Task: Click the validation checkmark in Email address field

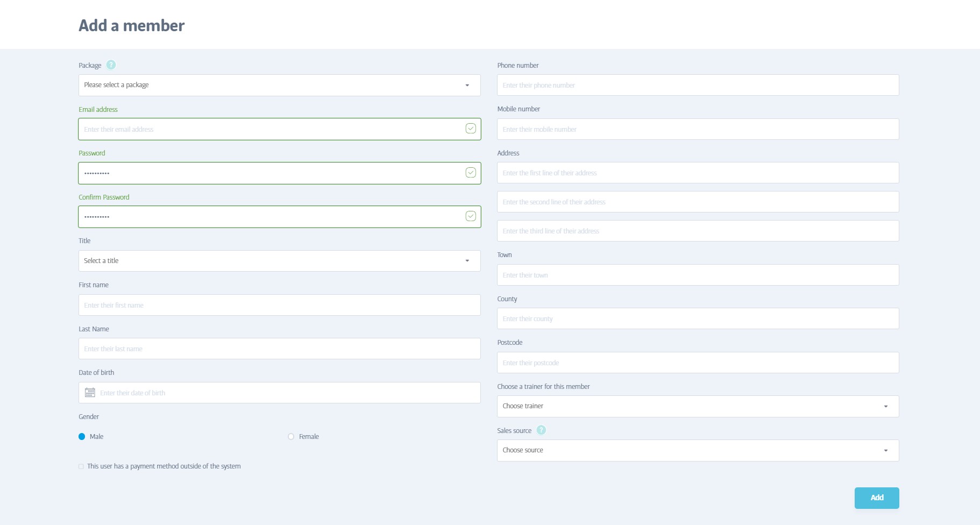Action: [x=471, y=129]
